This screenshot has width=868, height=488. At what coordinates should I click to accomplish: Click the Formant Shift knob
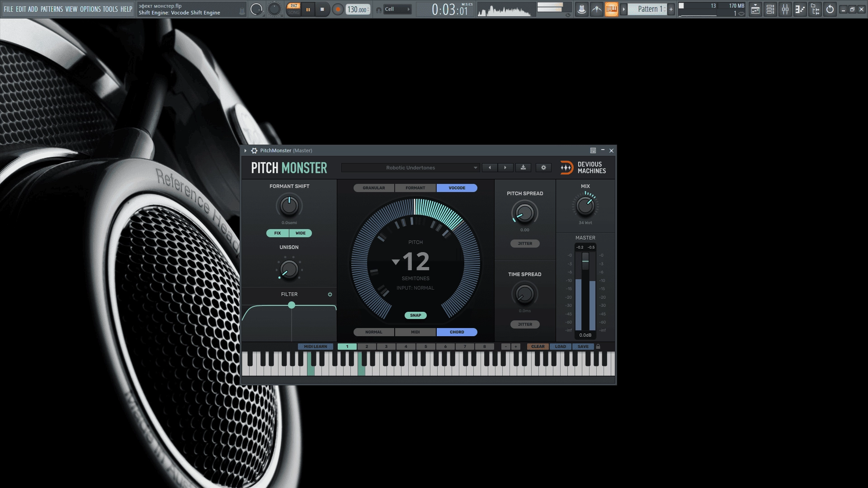click(289, 206)
